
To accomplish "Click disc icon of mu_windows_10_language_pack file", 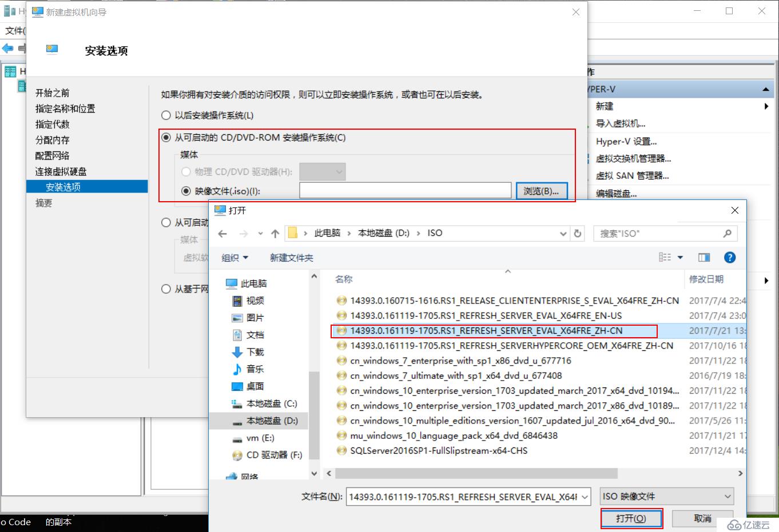I will [341, 435].
